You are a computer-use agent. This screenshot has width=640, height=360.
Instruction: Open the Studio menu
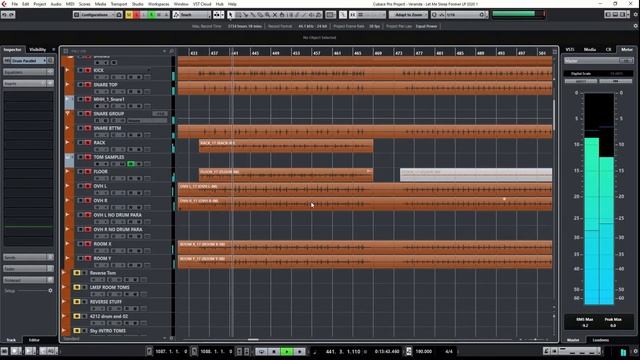(x=138, y=4)
